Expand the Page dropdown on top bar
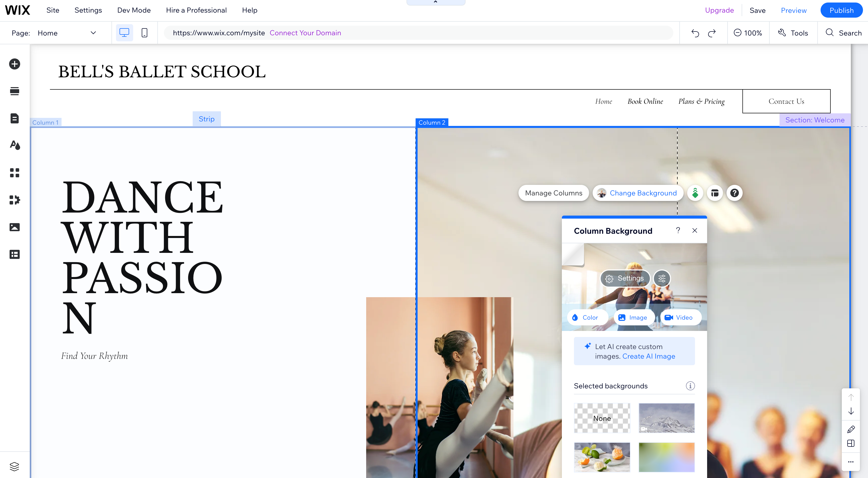This screenshot has height=478, width=868. click(93, 32)
